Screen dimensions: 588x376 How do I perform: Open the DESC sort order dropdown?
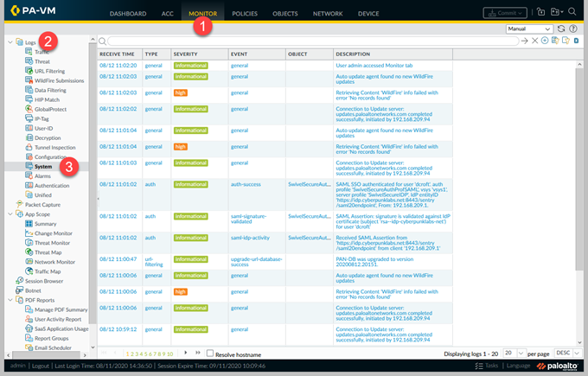564,354
